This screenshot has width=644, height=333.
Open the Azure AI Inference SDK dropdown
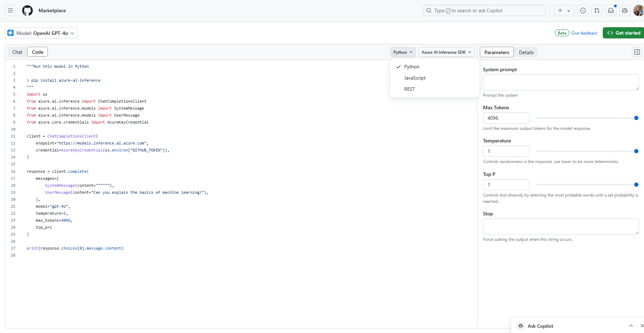click(446, 52)
